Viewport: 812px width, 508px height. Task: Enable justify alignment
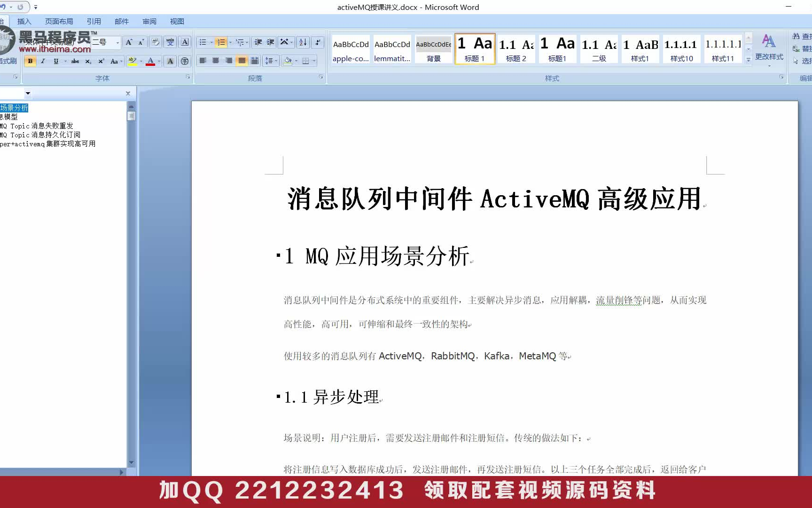tap(242, 61)
